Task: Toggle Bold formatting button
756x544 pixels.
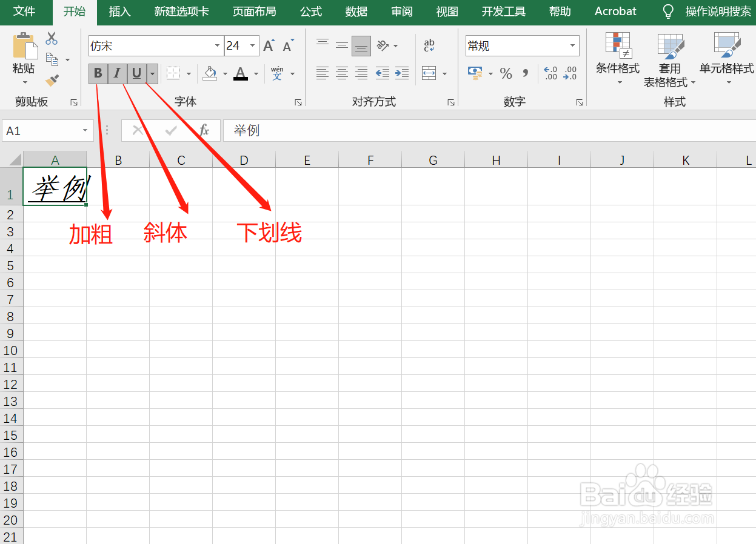Action: pos(98,73)
